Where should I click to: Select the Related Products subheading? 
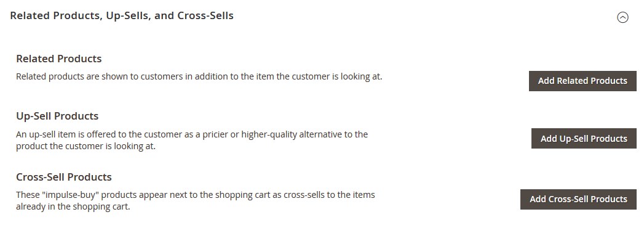(x=58, y=59)
